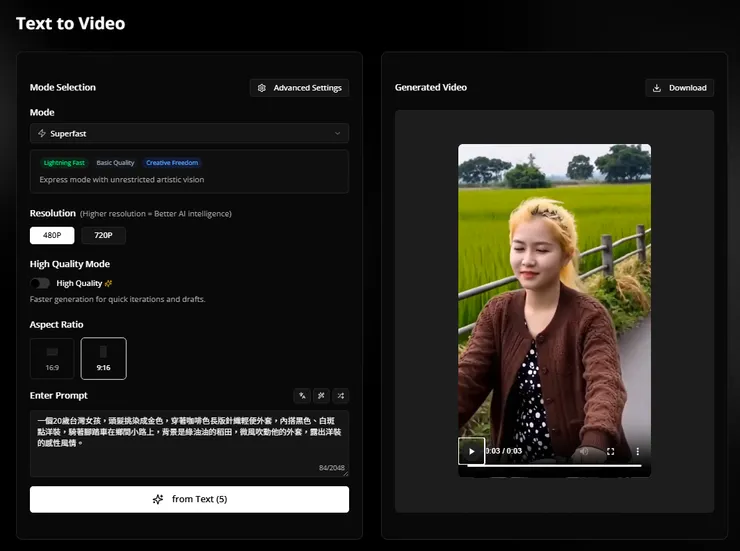The height and width of the screenshot is (551, 740).
Task: Click the 'Enter Prompt' label
Action: [59, 395]
